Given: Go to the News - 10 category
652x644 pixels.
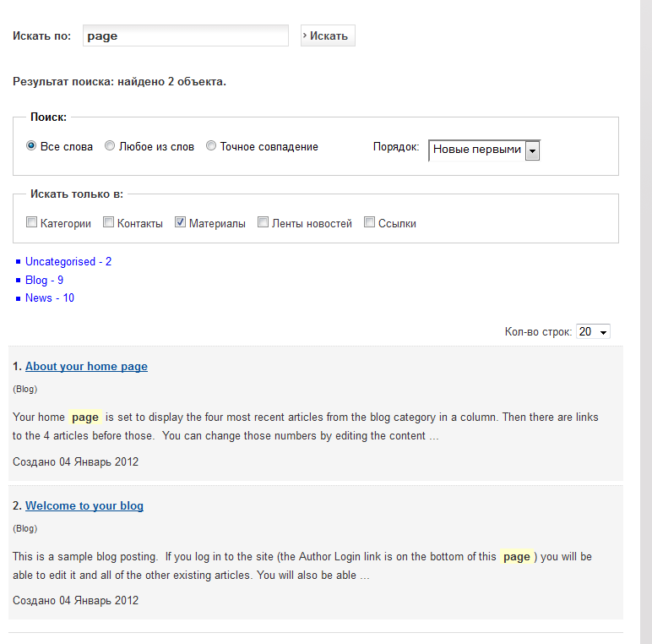Looking at the screenshot, I should coord(50,298).
